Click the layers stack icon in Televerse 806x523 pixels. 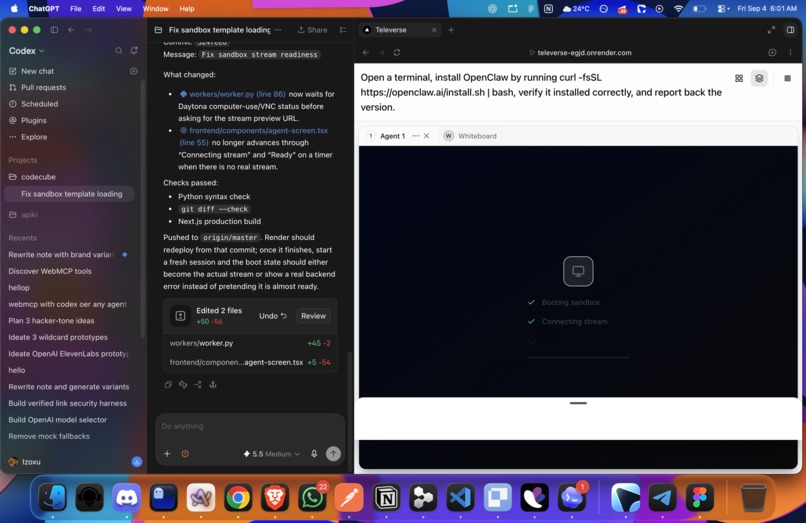[759, 78]
